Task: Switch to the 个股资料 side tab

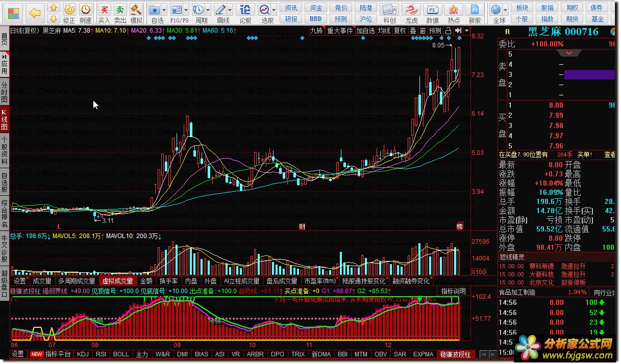Action: [5, 150]
